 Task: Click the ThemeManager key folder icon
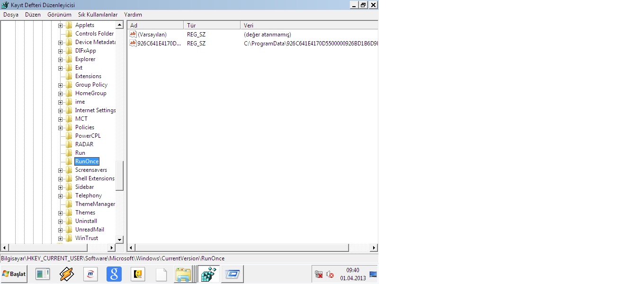[69, 204]
